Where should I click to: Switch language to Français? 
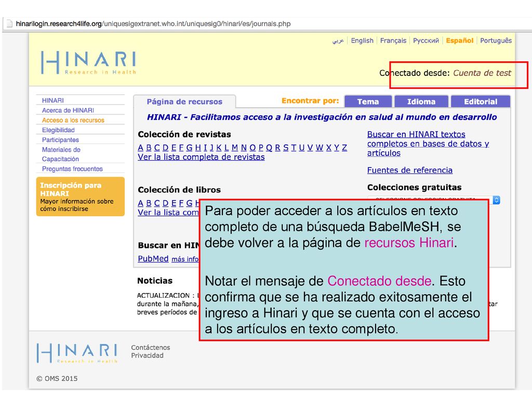393,41
